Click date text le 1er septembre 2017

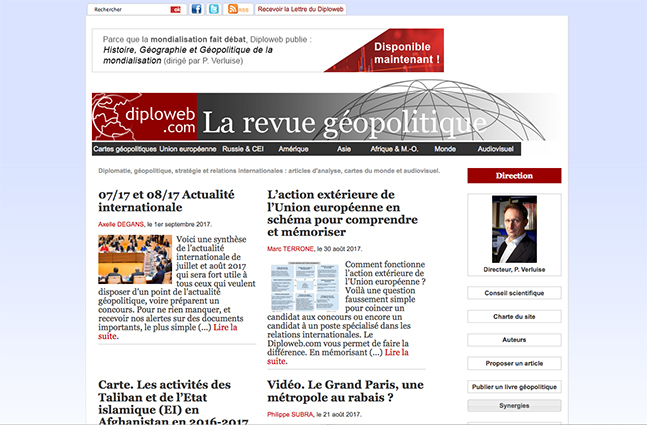(179, 224)
